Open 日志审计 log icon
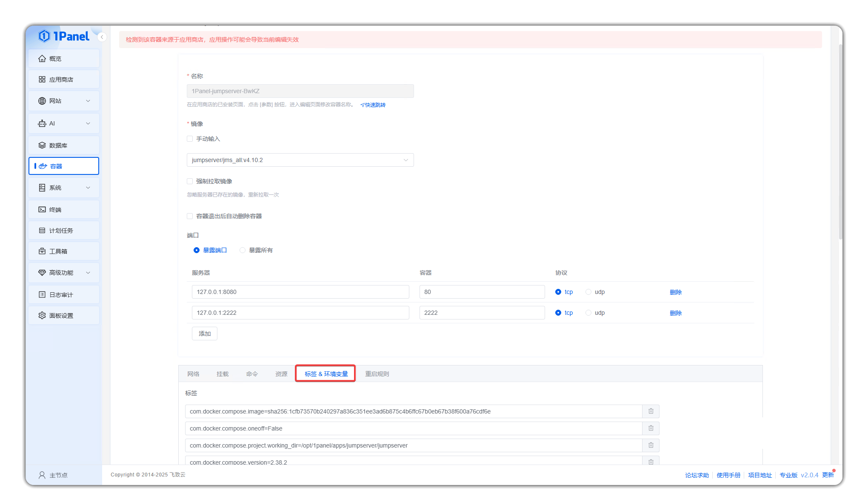Screen dimensions: 868x502 pos(42,294)
